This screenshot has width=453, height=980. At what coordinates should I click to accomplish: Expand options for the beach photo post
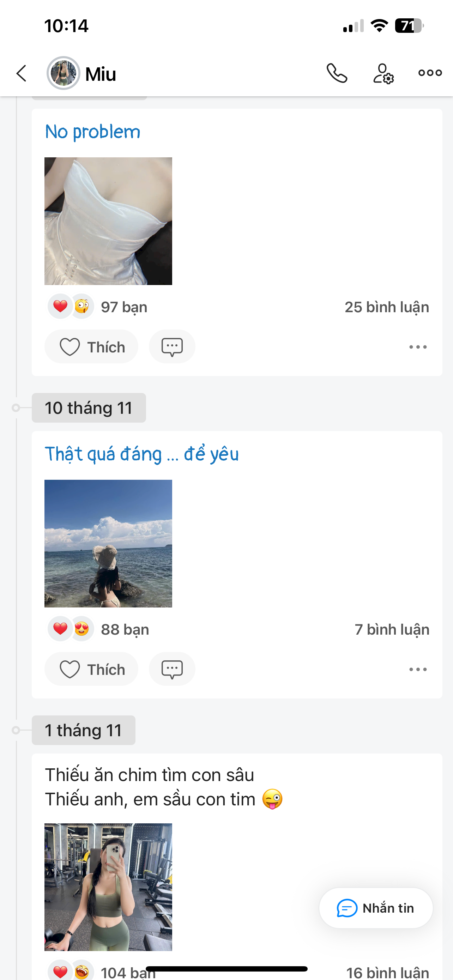pyautogui.click(x=418, y=669)
